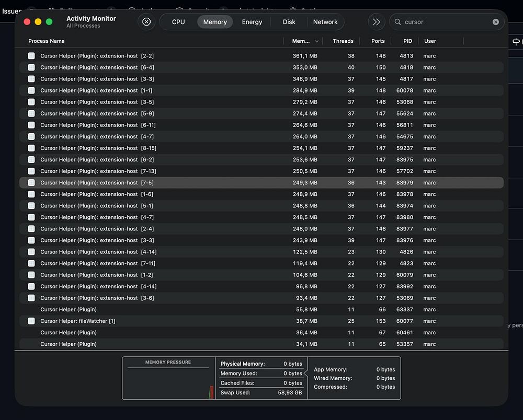Viewport: 523px width, 420px height.
Task: Switch to the Disk tab
Action: tap(289, 22)
